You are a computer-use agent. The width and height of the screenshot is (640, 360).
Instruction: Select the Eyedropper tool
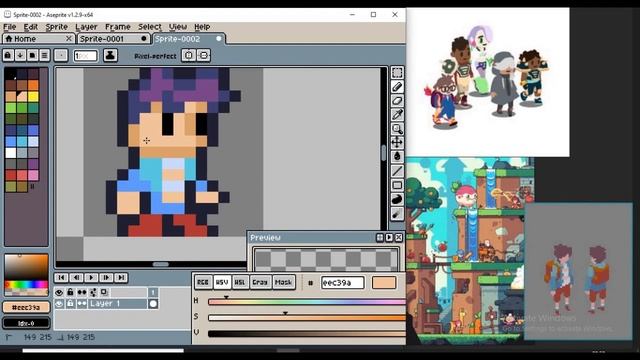397,115
